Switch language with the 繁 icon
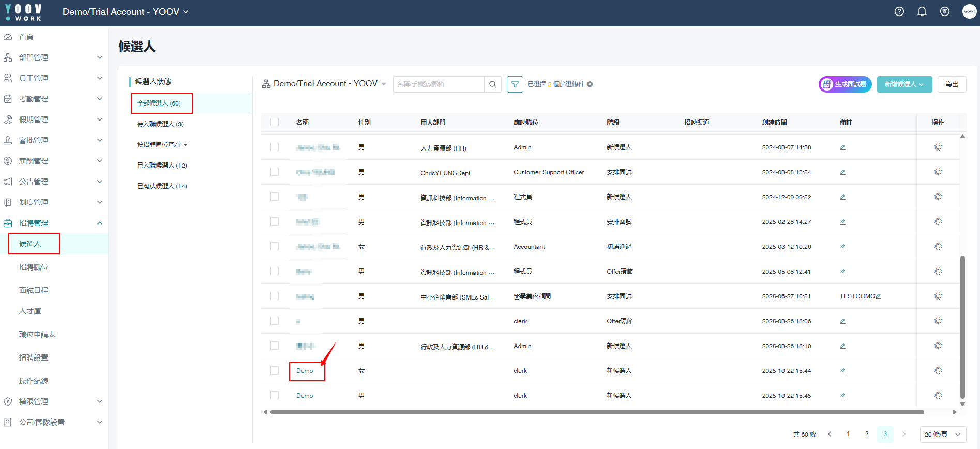The width and height of the screenshot is (980, 449). (x=945, y=11)
